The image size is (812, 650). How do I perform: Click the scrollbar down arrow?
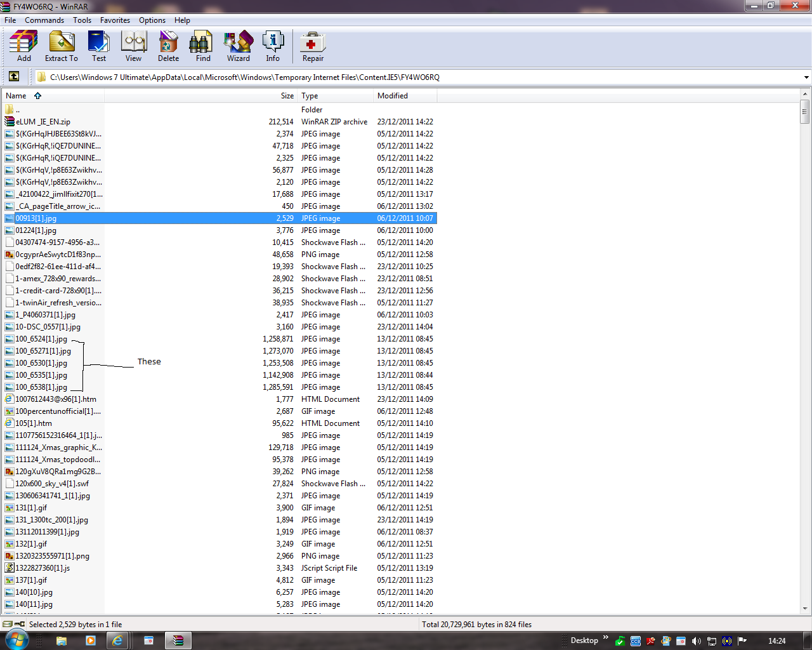point(804,608)
